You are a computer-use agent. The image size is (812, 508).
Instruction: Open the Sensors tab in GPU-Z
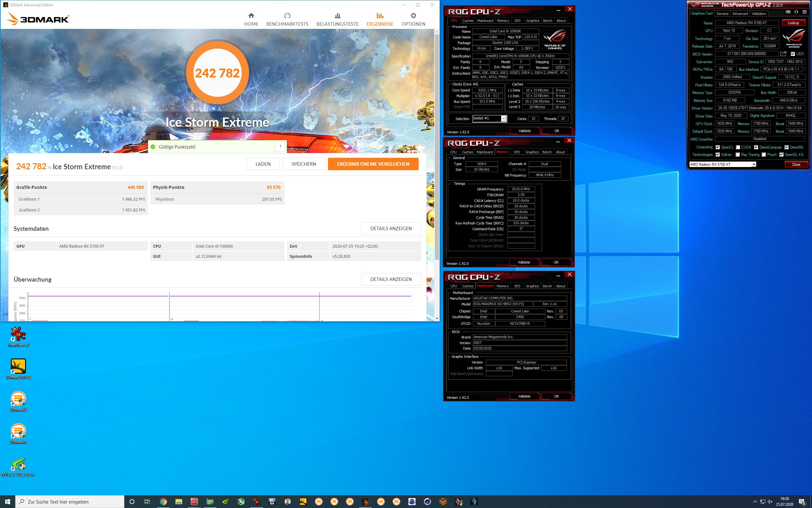(x=723, y=13)
